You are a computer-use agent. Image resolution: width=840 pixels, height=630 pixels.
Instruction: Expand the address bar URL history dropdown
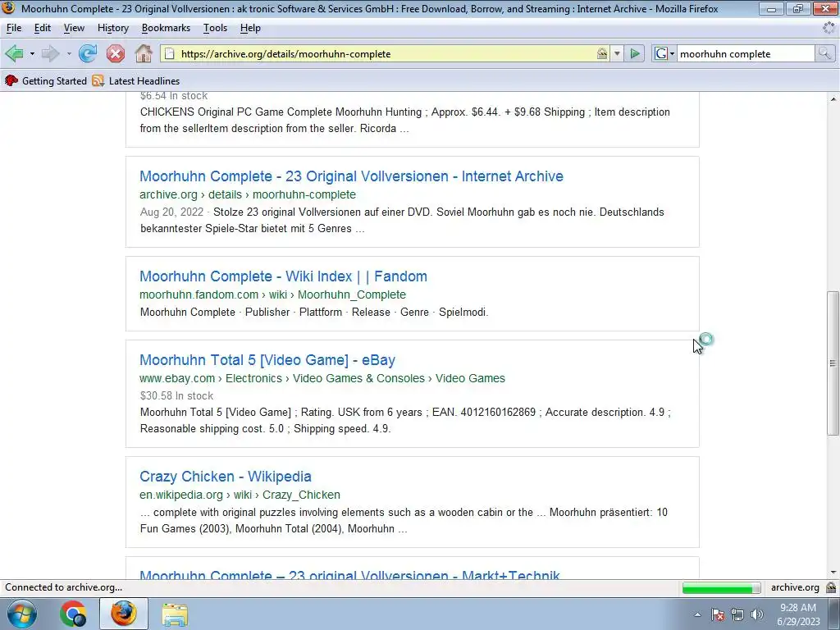click(x=617, y=53)
